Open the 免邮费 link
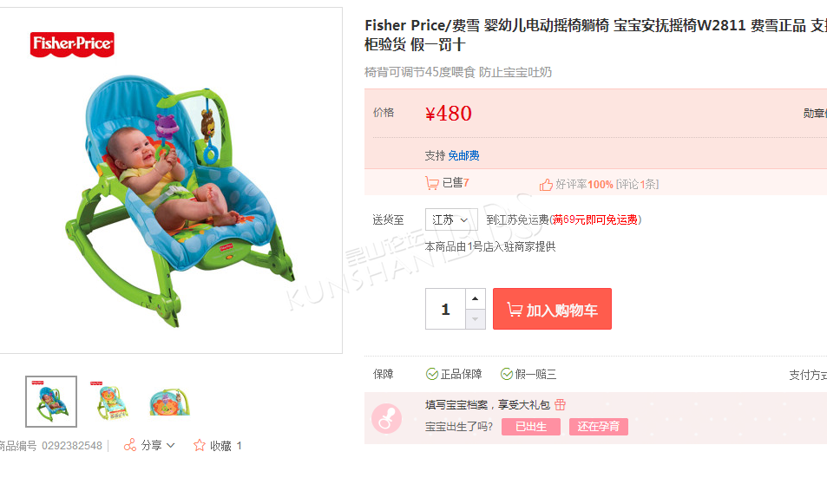This screenshot has height=504, width=827. point(463,155)
